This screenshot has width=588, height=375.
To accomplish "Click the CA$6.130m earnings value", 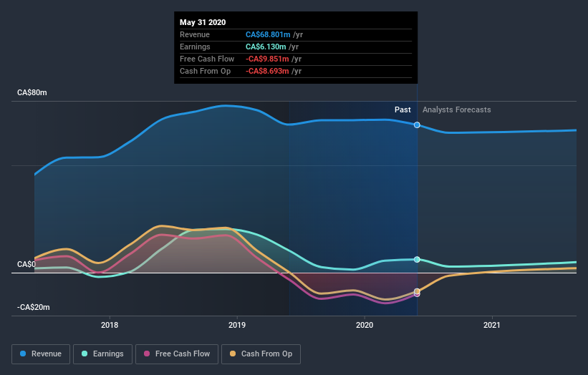I will pos(266,47).
